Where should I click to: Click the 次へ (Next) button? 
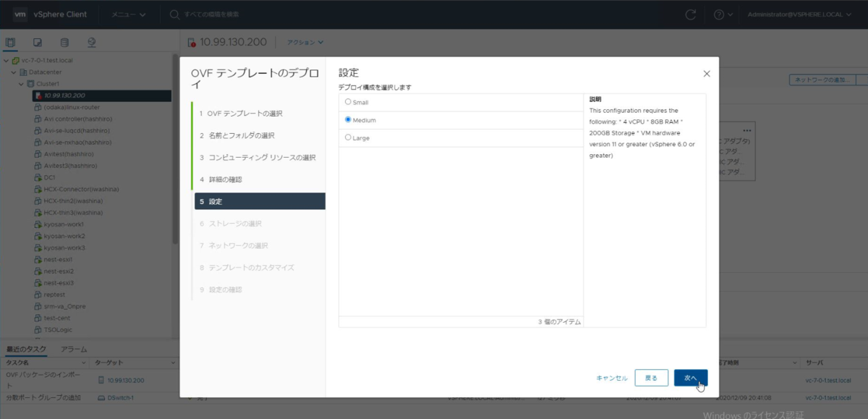click(690, 378)
